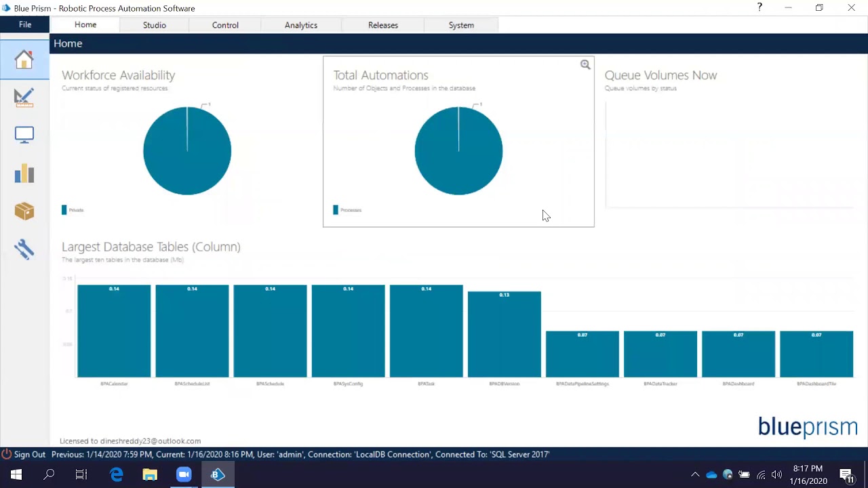The image size is (868, 488).
Task: Select the BPADataPipelineSettings bar
Action: 583,354
